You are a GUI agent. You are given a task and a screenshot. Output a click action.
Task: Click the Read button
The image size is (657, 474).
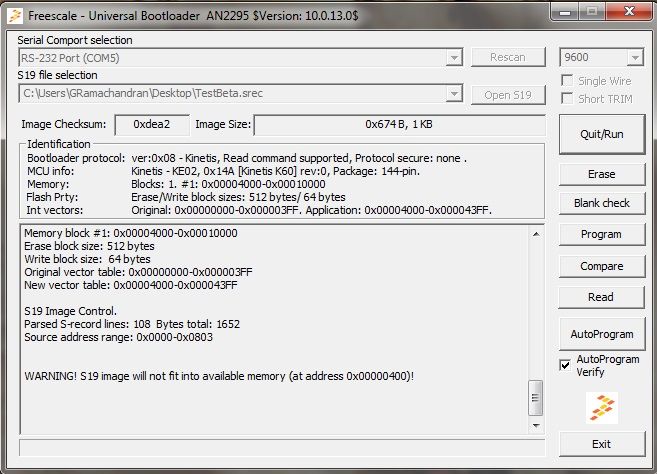[x=602, y=297]
